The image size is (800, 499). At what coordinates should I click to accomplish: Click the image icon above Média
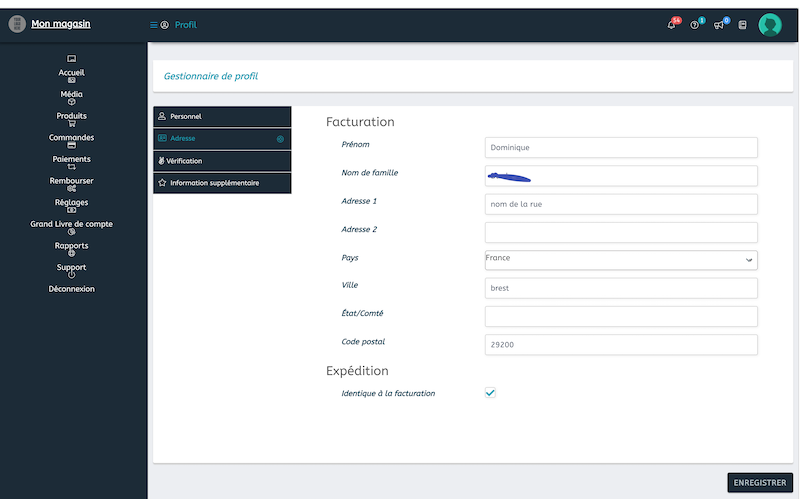click(x=71, y=80)
